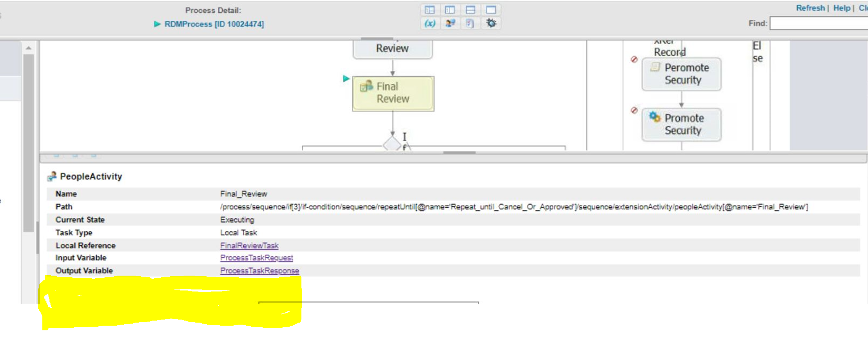
Task: Switch to the outline-and-details split layout icon
Action: pyautogui.click(x=430, y=10)
